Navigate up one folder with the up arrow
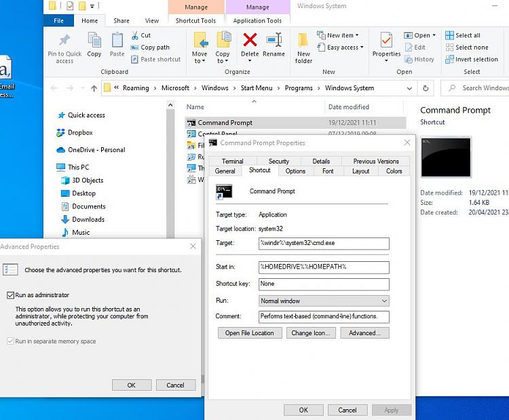The width and height of the screenshot is (509, 420). click(x=94, y=88)
